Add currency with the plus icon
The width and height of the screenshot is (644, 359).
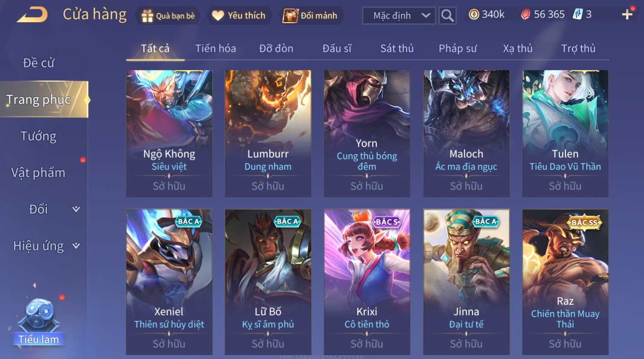[x=627, y=15]
